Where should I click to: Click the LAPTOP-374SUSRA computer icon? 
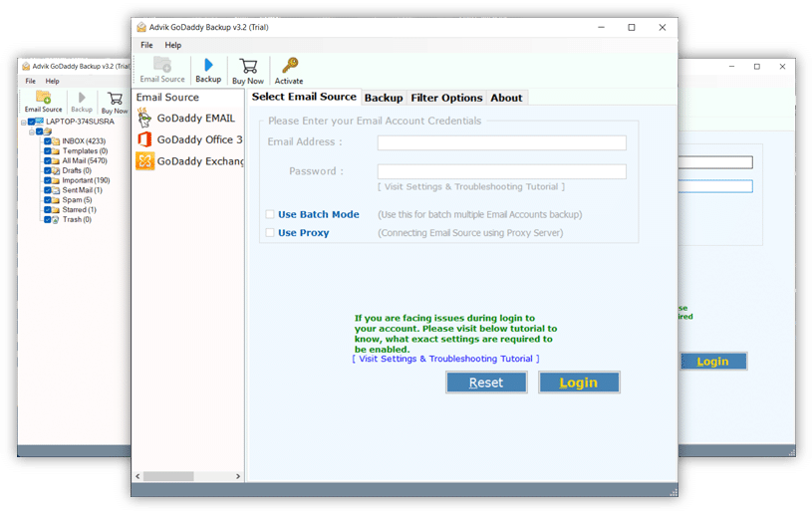point(40,122)
